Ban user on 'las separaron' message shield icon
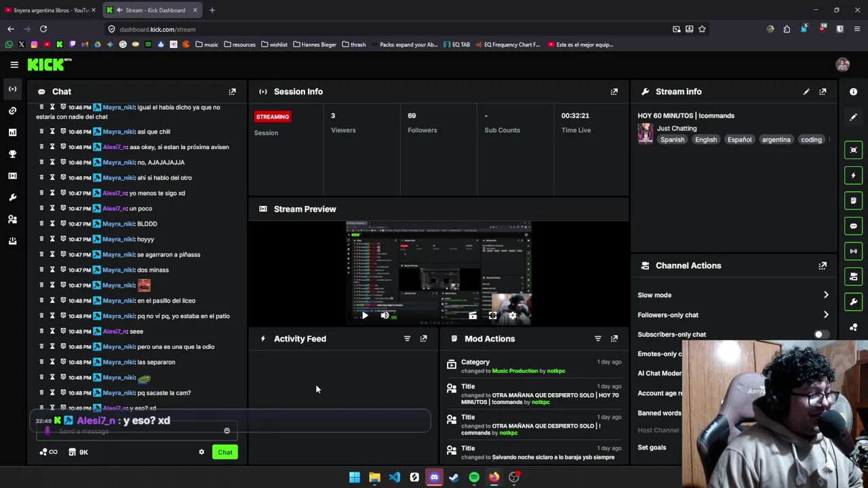This screenshot has width=868, height=488. pos(63,361)
